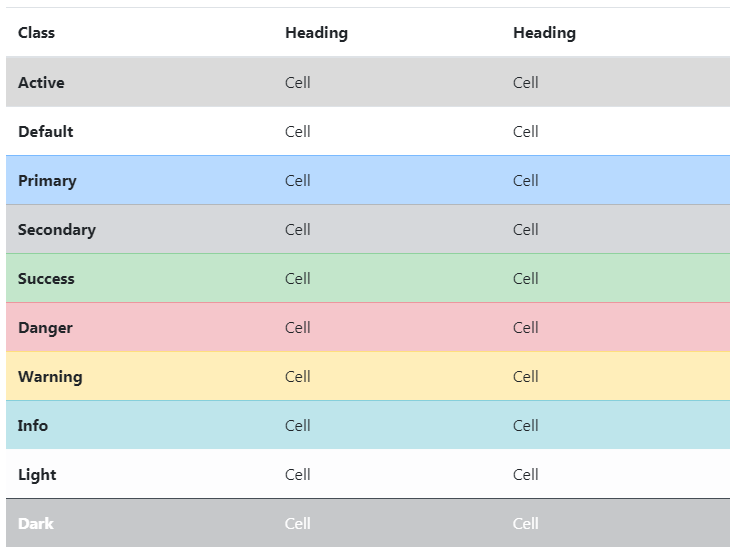Select the Active row label

(41, 83)
